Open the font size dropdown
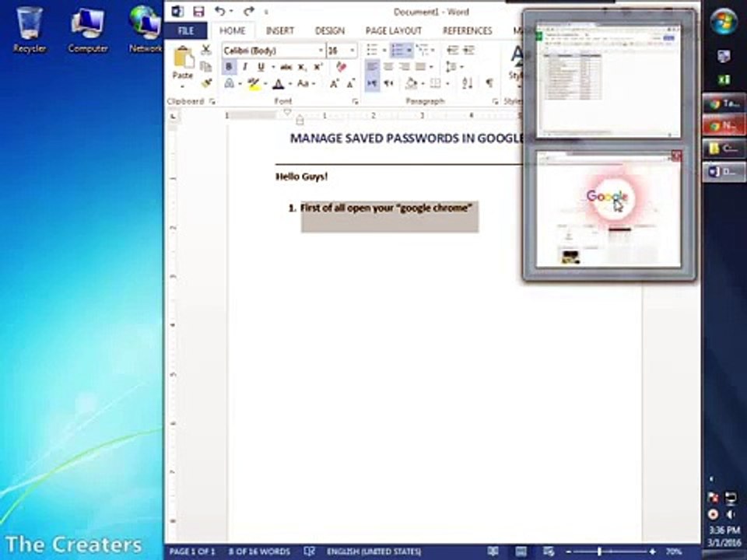Image resolution: width=747 pixels, height=560 pixels. pyautogui.click(x=352, y=51)
